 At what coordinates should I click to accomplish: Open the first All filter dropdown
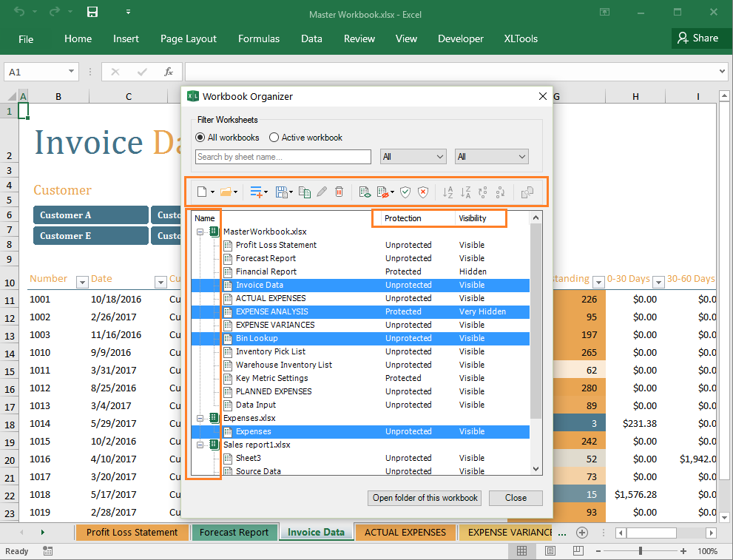pos(413,156)
